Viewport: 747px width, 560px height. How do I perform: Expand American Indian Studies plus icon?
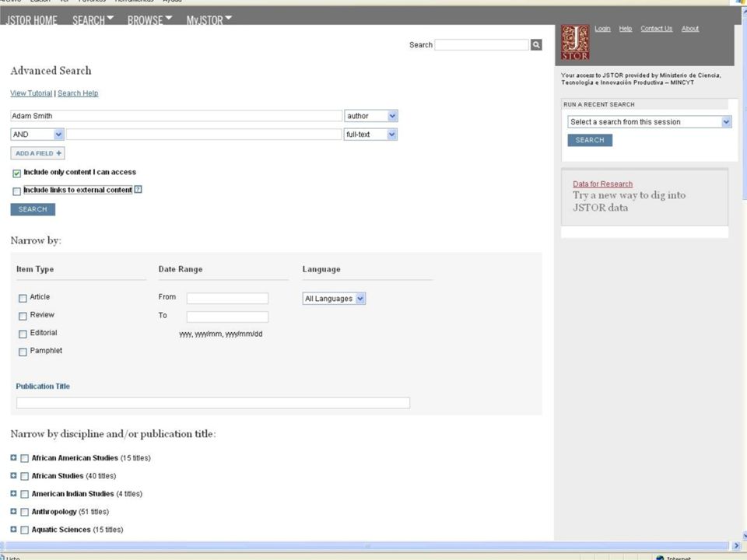(13, 494)
